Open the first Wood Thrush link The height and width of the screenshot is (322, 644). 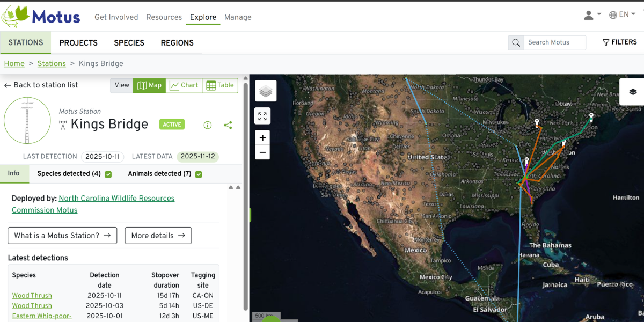(x=32, y=296)
